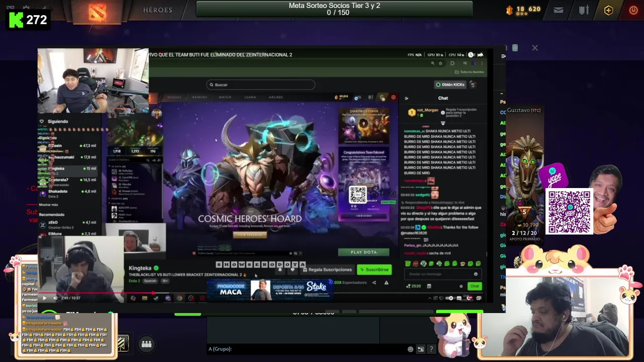Click the small icon left of the overlay X

click(515, 48)
